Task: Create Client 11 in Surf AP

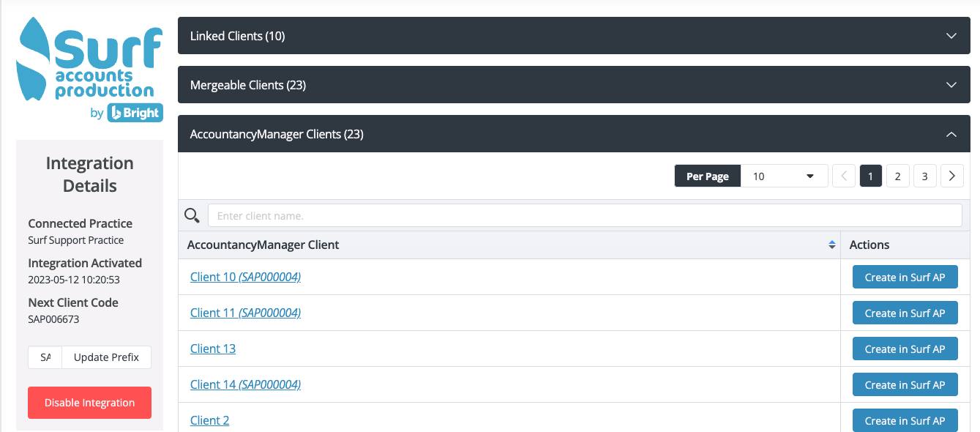Action: click(905, 313)
